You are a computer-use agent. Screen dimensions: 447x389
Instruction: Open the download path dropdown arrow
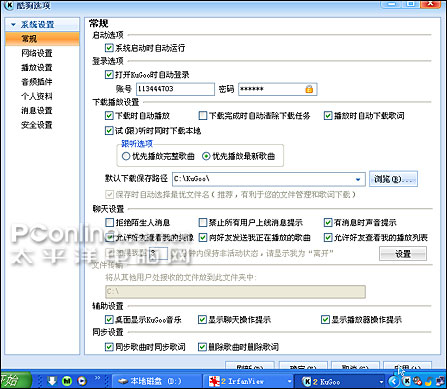pyautogui.click(x=358, y=179)
